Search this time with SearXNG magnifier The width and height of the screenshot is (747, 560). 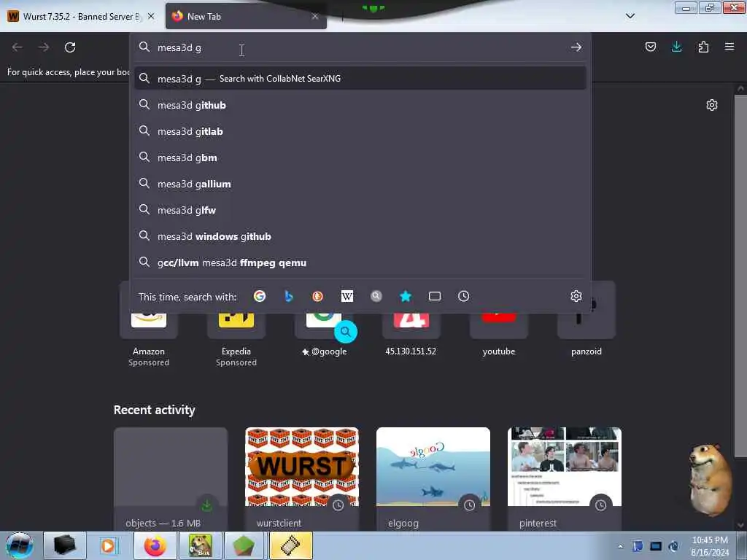point(376,296)
